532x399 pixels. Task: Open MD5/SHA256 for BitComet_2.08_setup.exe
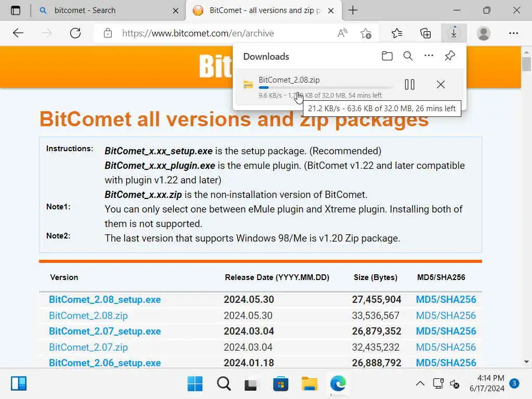tap(446, 300)
